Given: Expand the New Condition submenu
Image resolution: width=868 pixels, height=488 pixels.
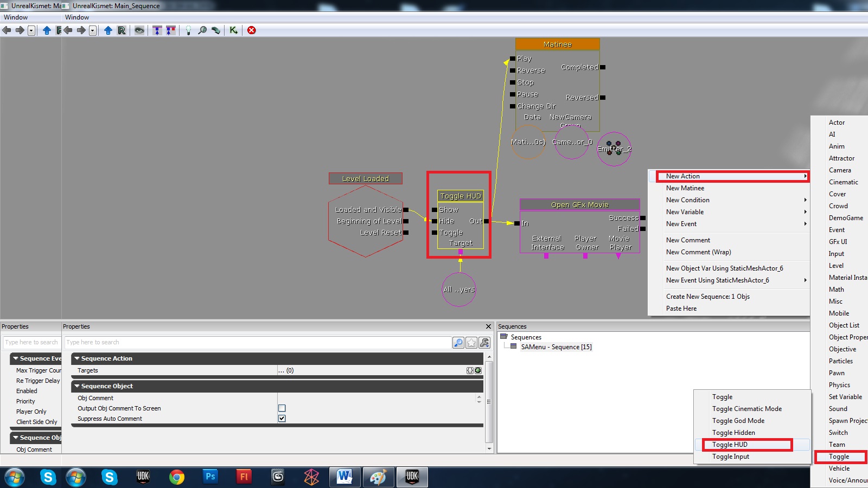Looking at the screenshot, I should (729, 200).
